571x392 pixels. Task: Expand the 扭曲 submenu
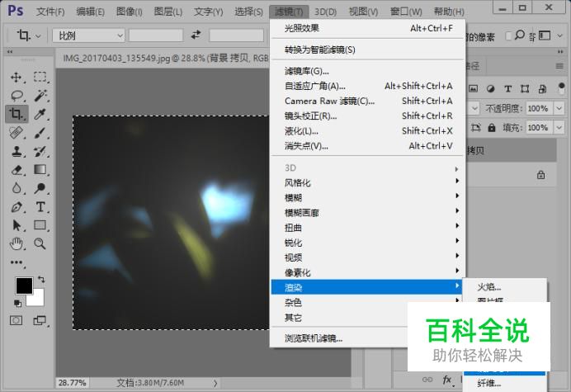(368, 228)
